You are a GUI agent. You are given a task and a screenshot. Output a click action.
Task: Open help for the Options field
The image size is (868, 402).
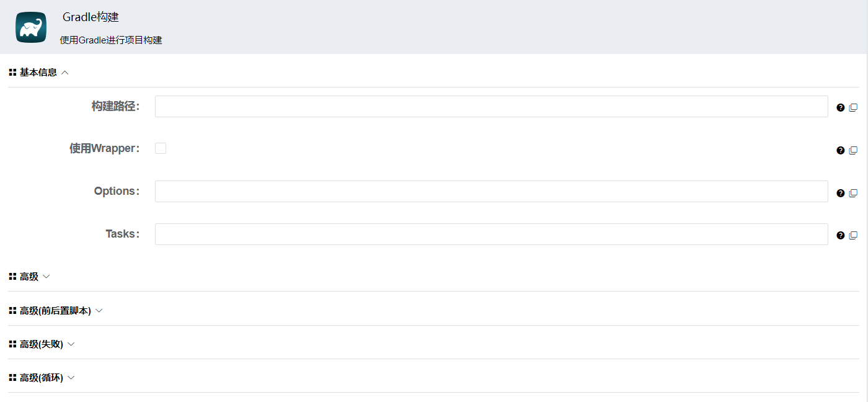tap(840, 193)
